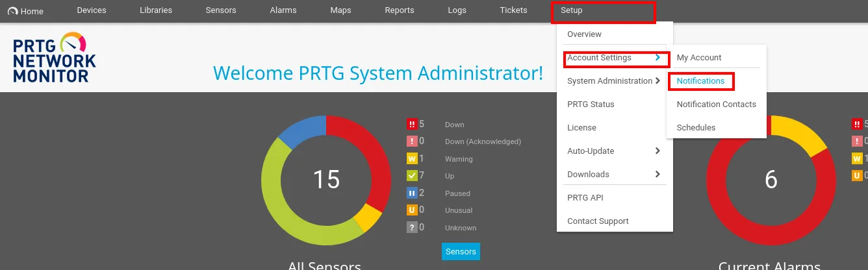
Task: Click the "Warning" legend label
Action: 459,159
